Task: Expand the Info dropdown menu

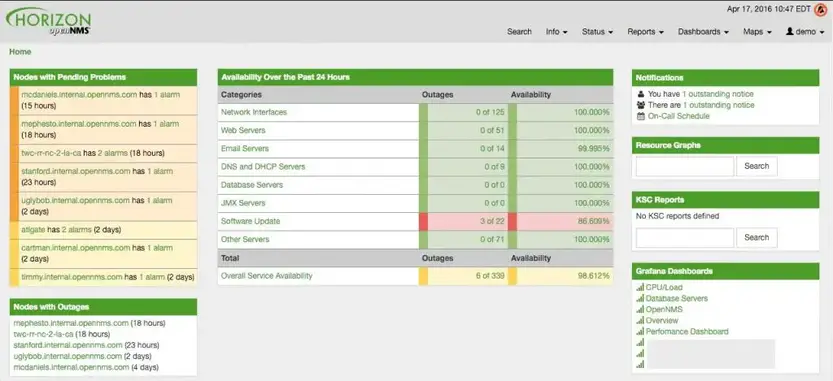Action: [556, 32]
